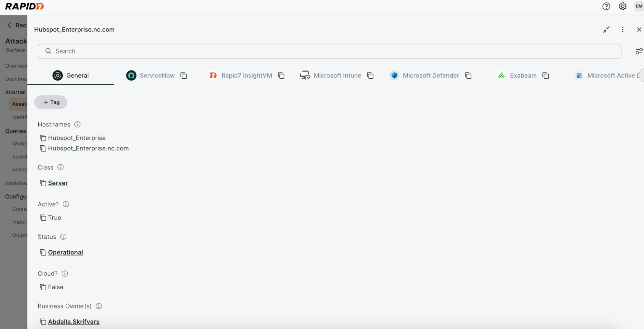Follow the Operational status link
Viewport: 644px width, 329px height.
pyautogui.click(x=65, y=252)
